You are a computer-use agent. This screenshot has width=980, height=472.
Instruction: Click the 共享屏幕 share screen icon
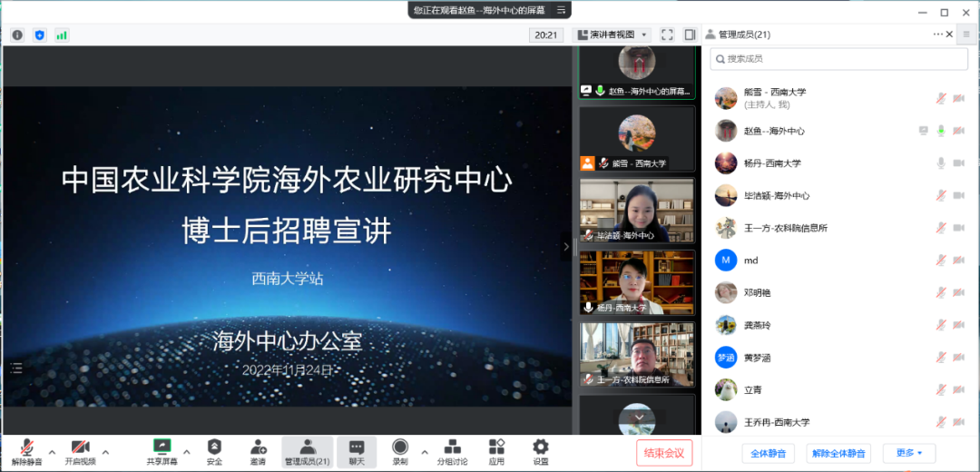(162, 447)
